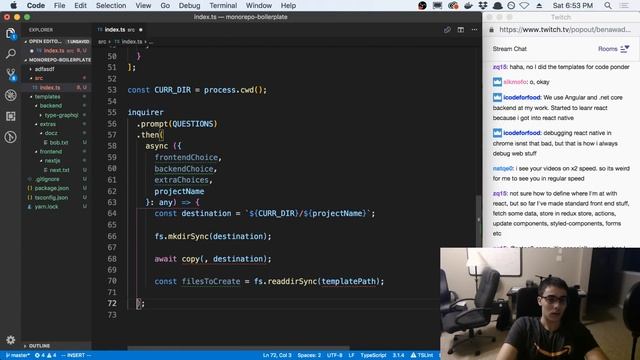640x360 pixels.
Task: Open the editor More Actions ellipsis
Action: point(474,30)
